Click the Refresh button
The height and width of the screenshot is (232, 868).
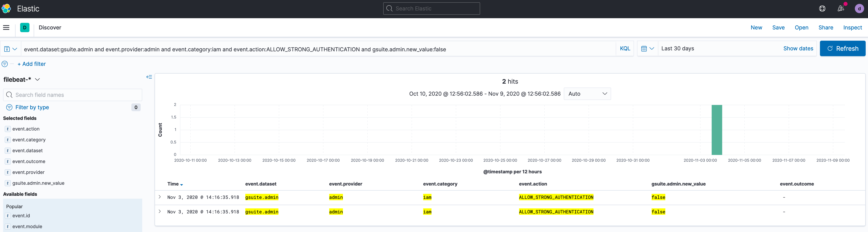click(x=842, y=48)
